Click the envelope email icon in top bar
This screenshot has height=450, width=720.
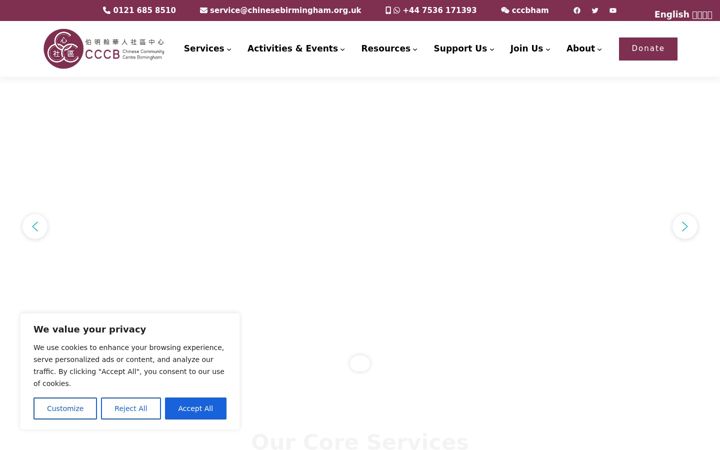(x=203, y=10)
